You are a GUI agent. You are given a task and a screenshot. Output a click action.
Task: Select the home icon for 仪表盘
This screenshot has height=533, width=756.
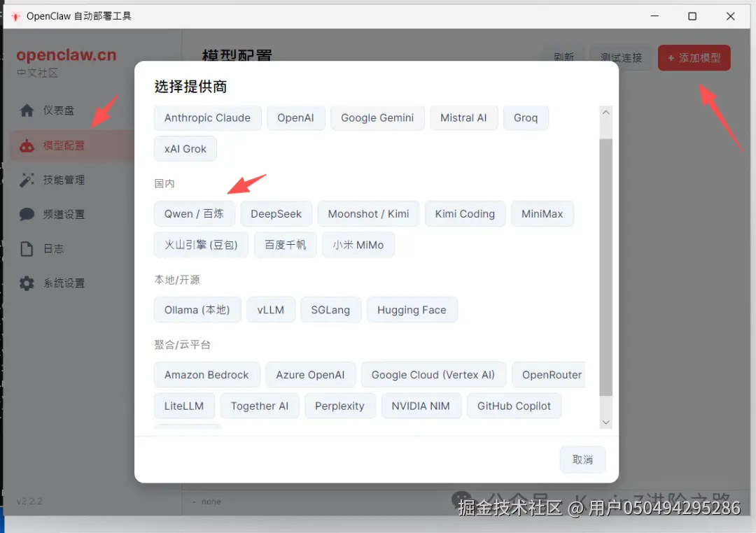(25, 110)
